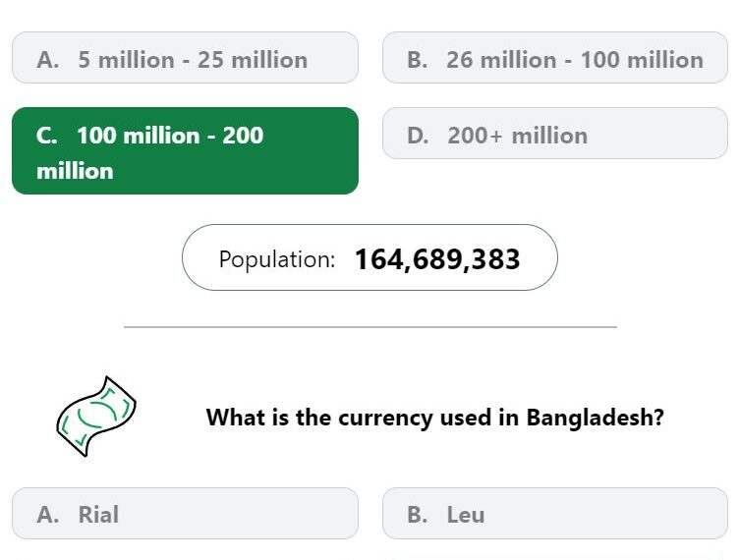
Task: Click second-line 'million' on the green answer
Action: pyautogui.click(x=75, y=171)
